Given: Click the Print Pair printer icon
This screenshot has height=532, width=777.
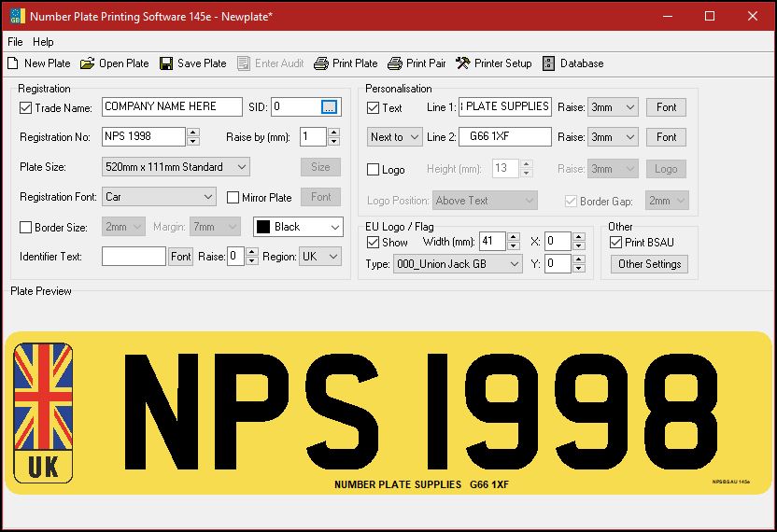Looking at the screenshot, I should point(395,63).
